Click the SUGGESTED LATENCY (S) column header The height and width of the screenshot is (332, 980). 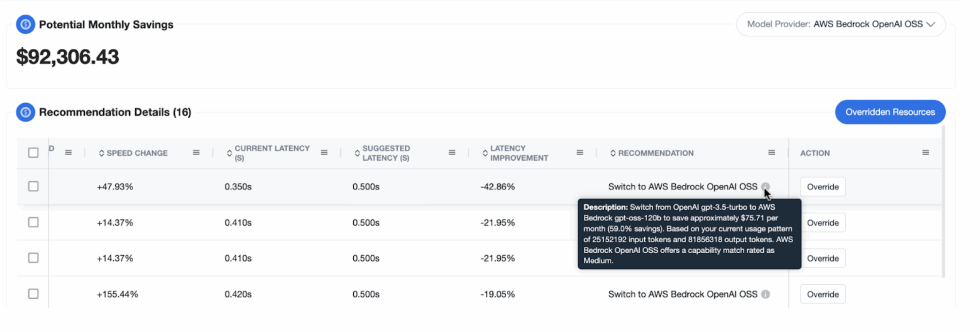[386, 153]
